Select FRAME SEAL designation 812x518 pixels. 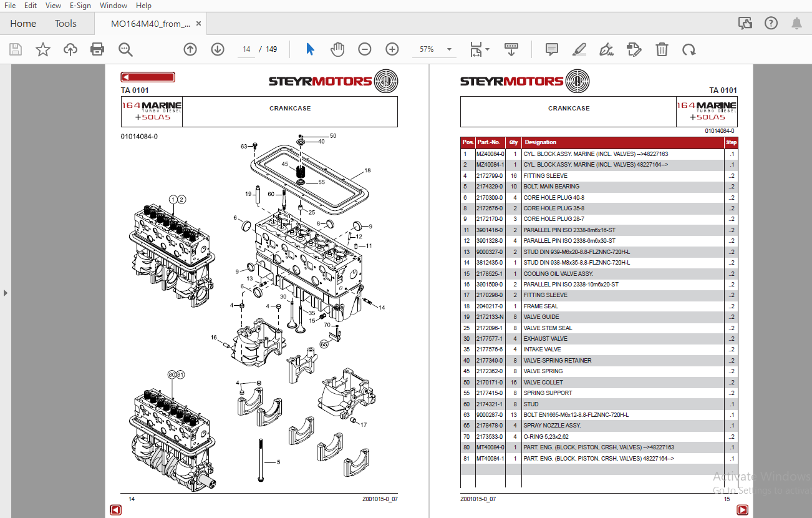[541, 306]
